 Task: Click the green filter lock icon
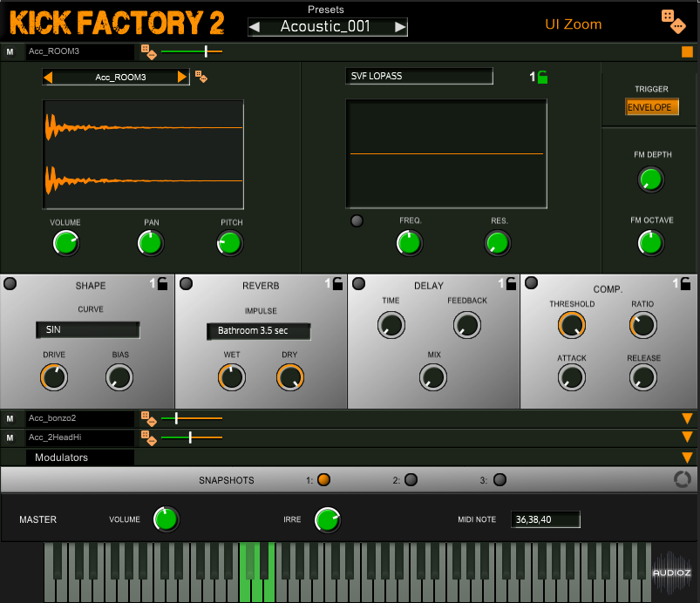[542, 77]
